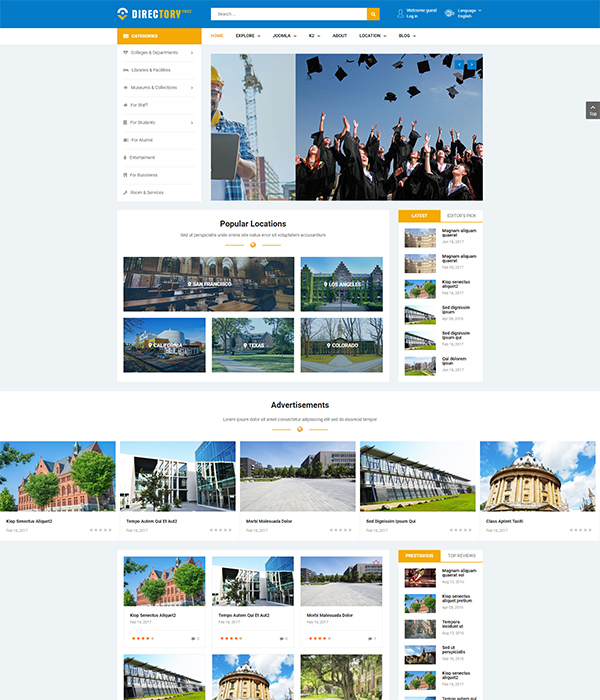Click the For Staff home icon

(125, 105)
